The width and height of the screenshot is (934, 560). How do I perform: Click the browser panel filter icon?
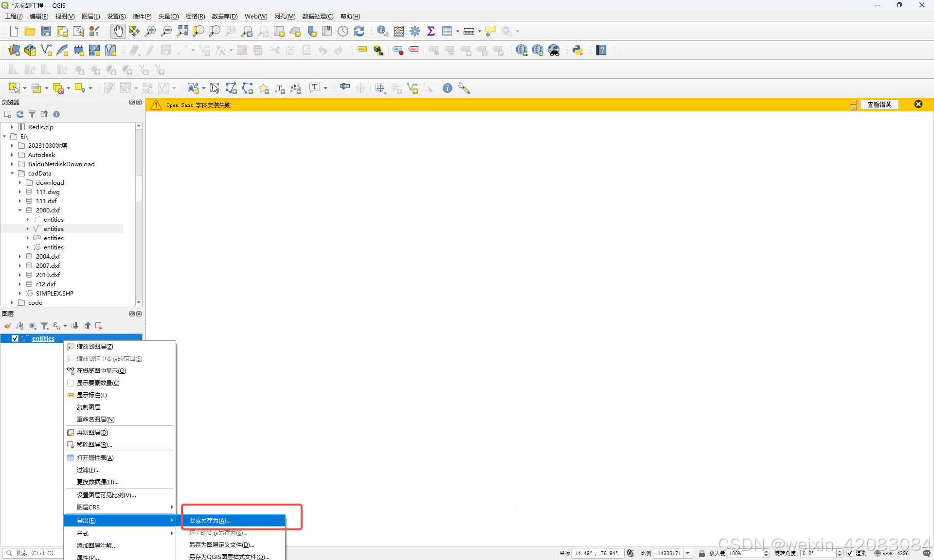pyautogui.click(x=32, y=114)
